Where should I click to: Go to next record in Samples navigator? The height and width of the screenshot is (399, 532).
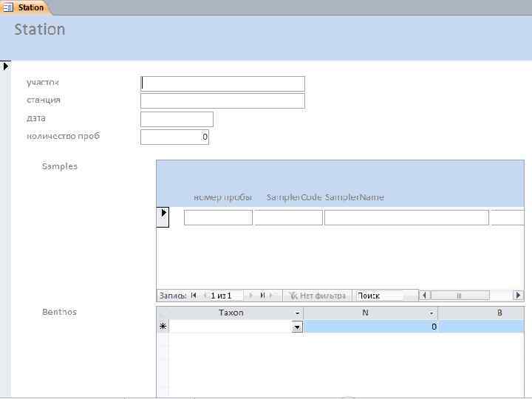pyautogui.click(x=250, y=296)
